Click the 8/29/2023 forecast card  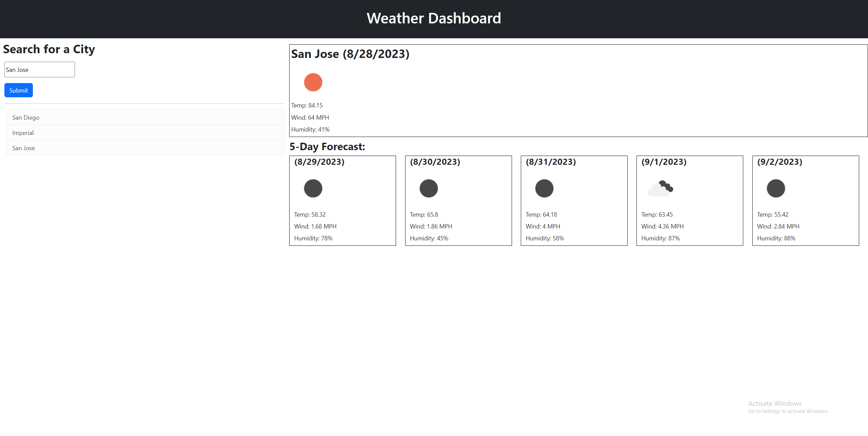pyautogui.click(x=342, y=200)
